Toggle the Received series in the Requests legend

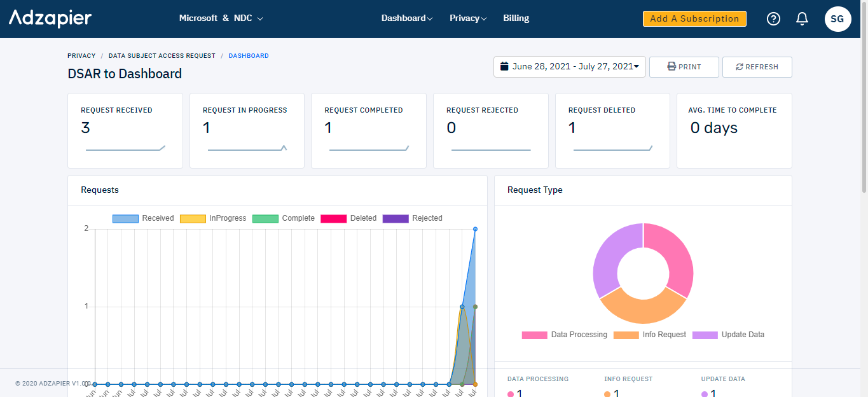(x=125, y=218)
